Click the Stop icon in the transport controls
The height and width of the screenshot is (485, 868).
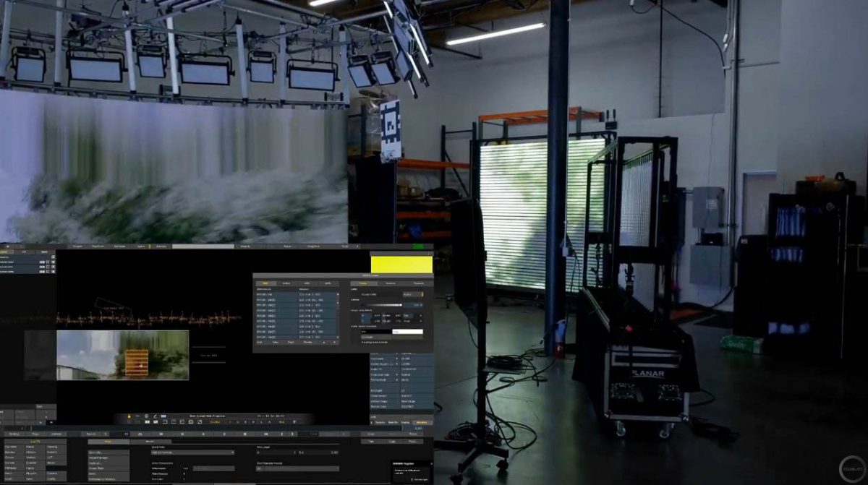pos(182,434)
